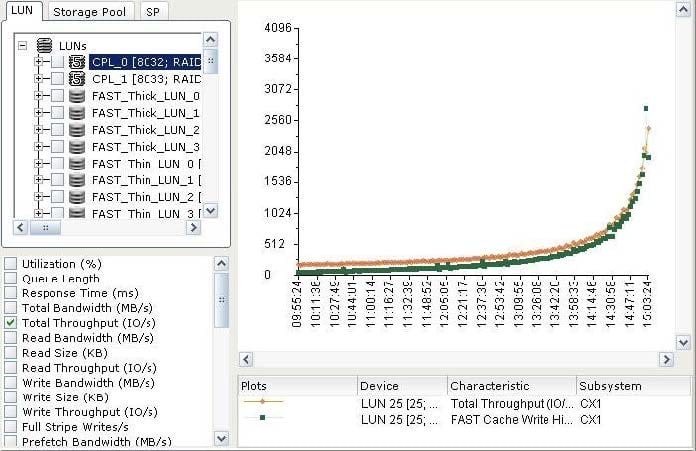Click the orange Total Throughput plot legend icon
This screenshot has height=451, width=696.
263,402
